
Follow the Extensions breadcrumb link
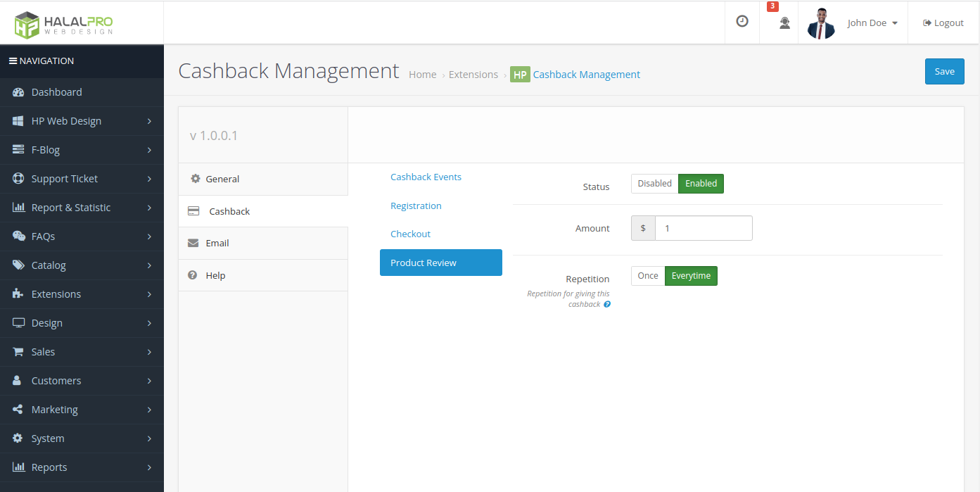(473, 74)
